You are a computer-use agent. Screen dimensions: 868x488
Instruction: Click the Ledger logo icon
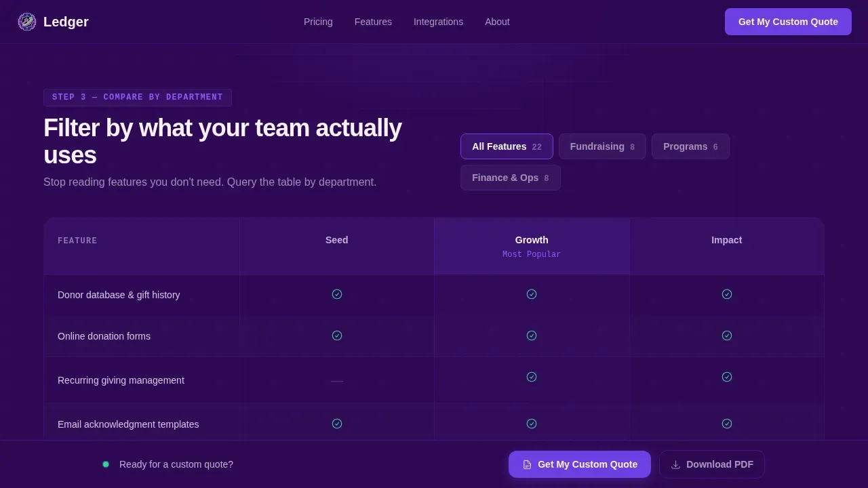[x=27, y=22]
